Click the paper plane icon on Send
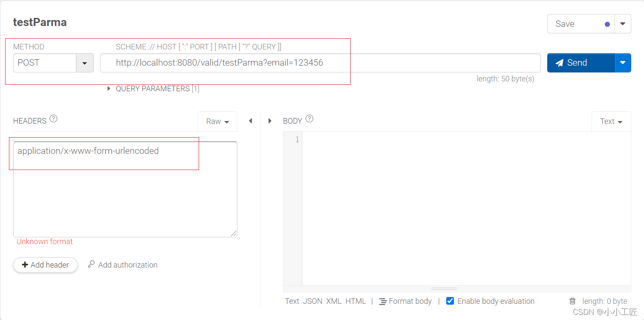 pos(560,63)
